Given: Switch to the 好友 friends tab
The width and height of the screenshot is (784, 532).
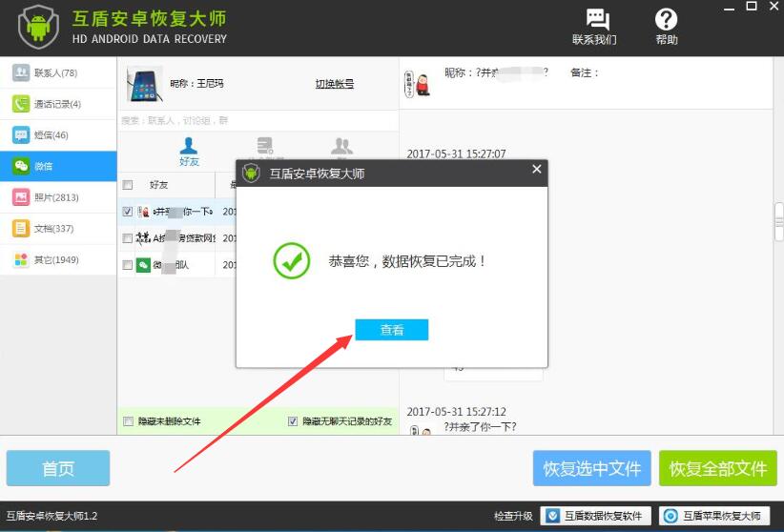Looking at the screenshot, I should [189, 152].
